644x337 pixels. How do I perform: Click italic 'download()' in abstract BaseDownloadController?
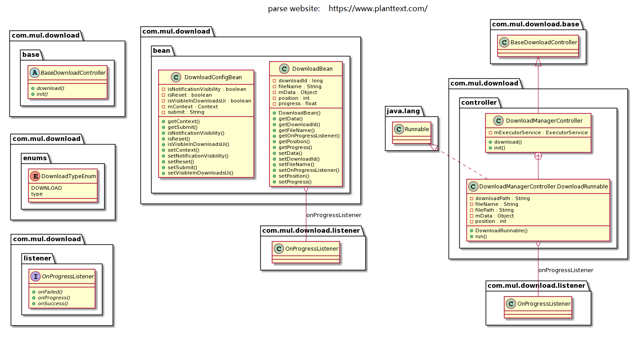coord(50,88)
